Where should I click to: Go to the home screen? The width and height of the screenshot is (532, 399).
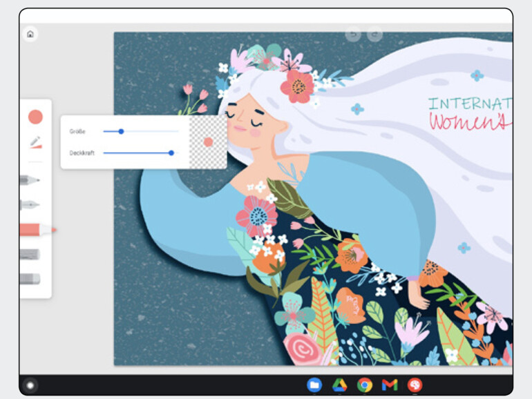point(30,34)
